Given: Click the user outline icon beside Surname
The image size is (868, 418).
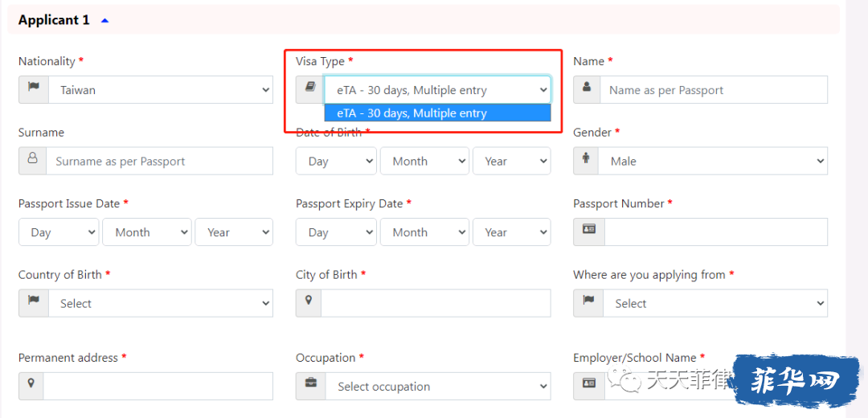Looking at the screenshot, I should pos(33,158).
